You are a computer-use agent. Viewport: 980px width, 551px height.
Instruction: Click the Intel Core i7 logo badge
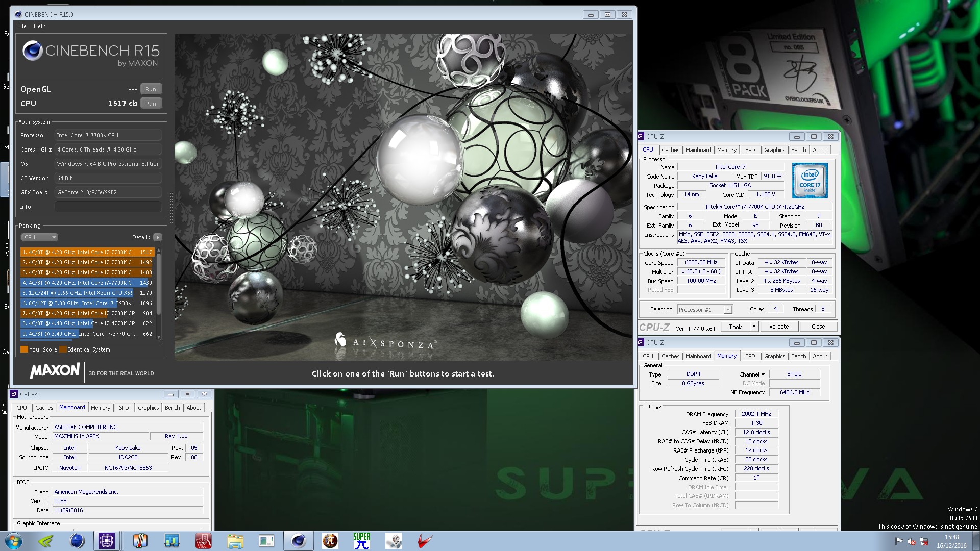pyautogui.click(x=810, y=181)
